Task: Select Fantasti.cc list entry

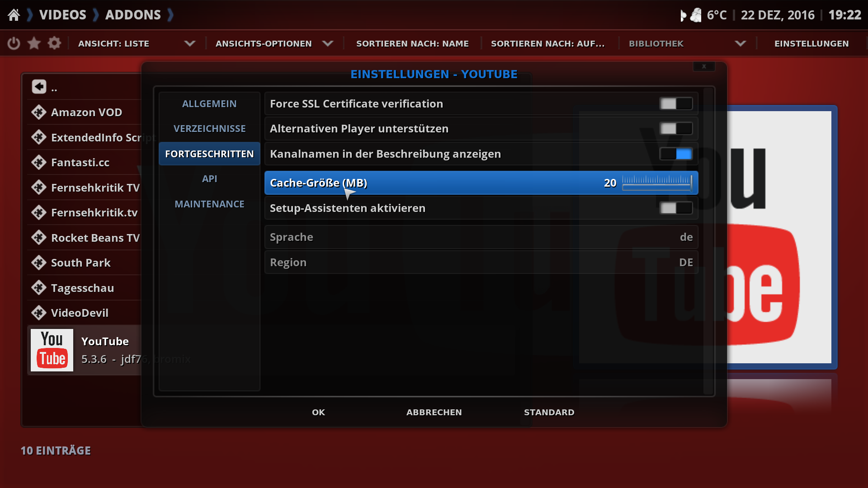Action: click(85, 162)
